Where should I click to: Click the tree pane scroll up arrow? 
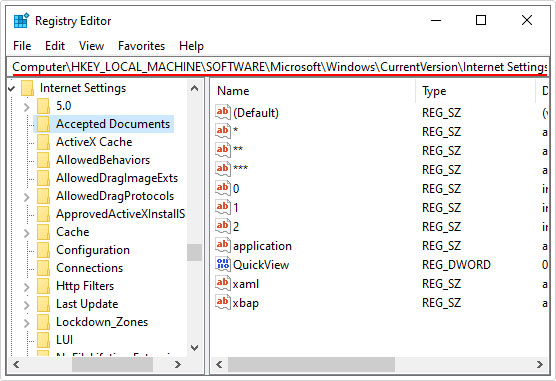click(194, 88)
